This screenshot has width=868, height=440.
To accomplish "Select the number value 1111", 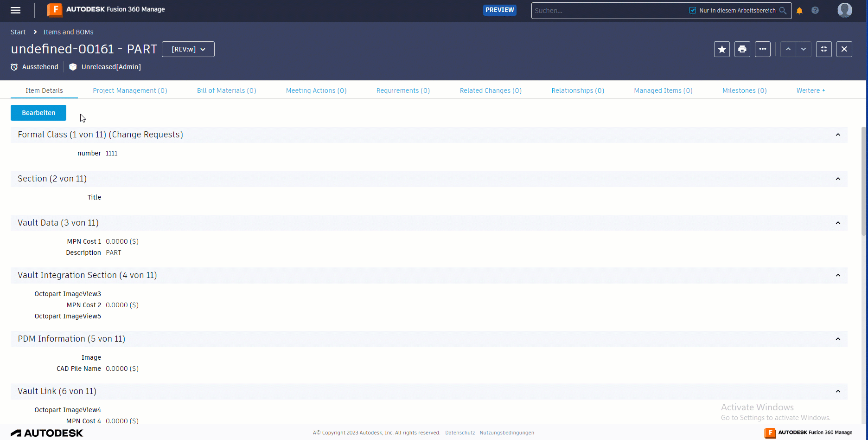I will coord(112,154).
